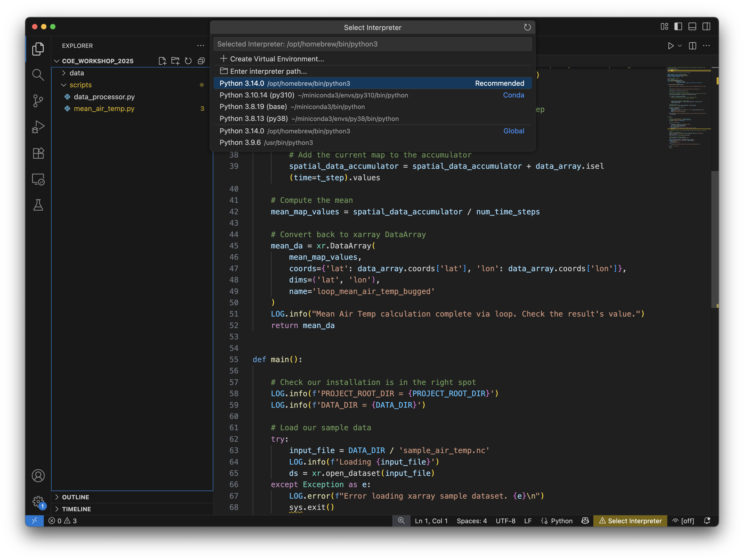The width and height of the screenshot is (744, 560).
Task: Select Create Virtual Environment option
Action: (277, 59)
